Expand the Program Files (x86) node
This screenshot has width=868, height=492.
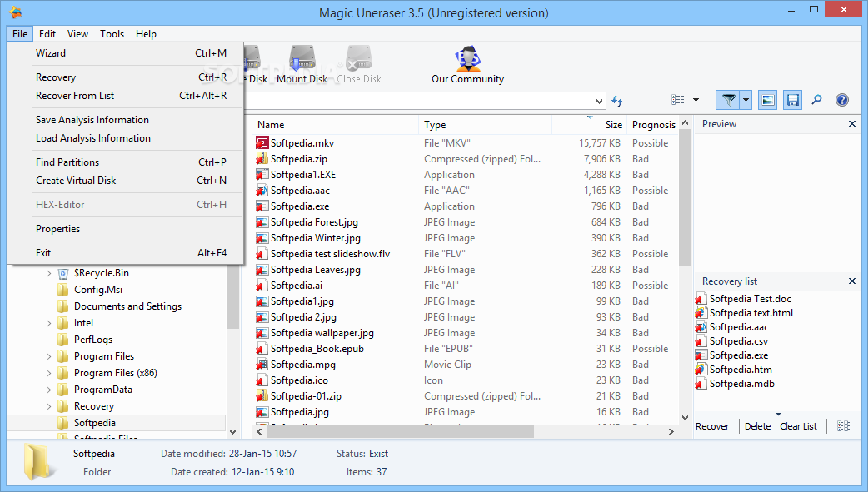click(x=48, y=373)
